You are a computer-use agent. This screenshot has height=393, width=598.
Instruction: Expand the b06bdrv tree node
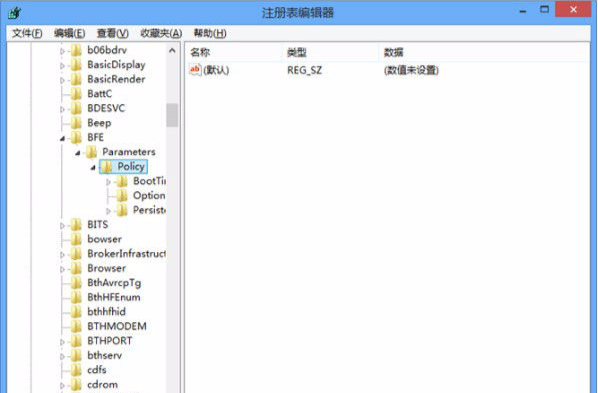(62, 51)
